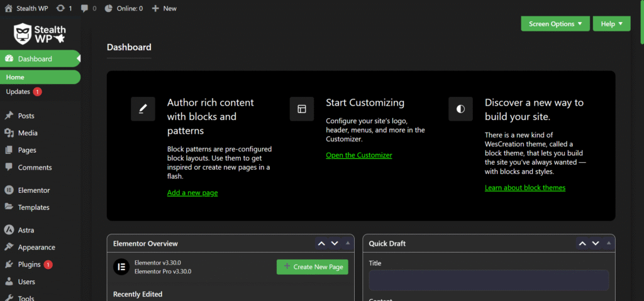Click the Media icon in sidebar

(9, 133)
